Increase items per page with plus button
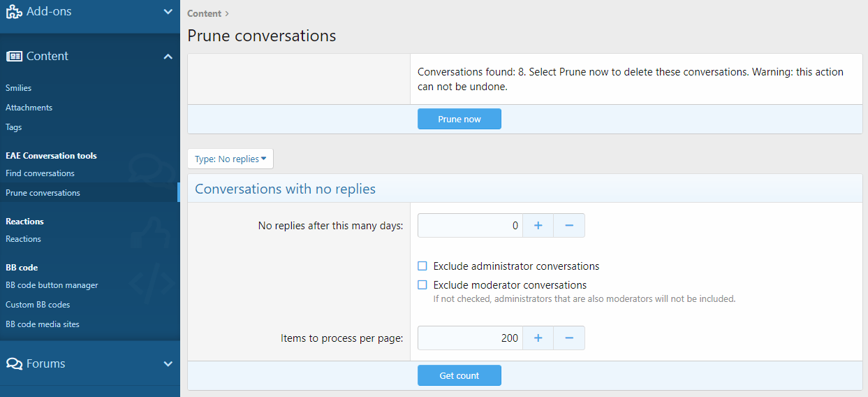This screenshot has height=397, width=868. click(x=538, y=338)
